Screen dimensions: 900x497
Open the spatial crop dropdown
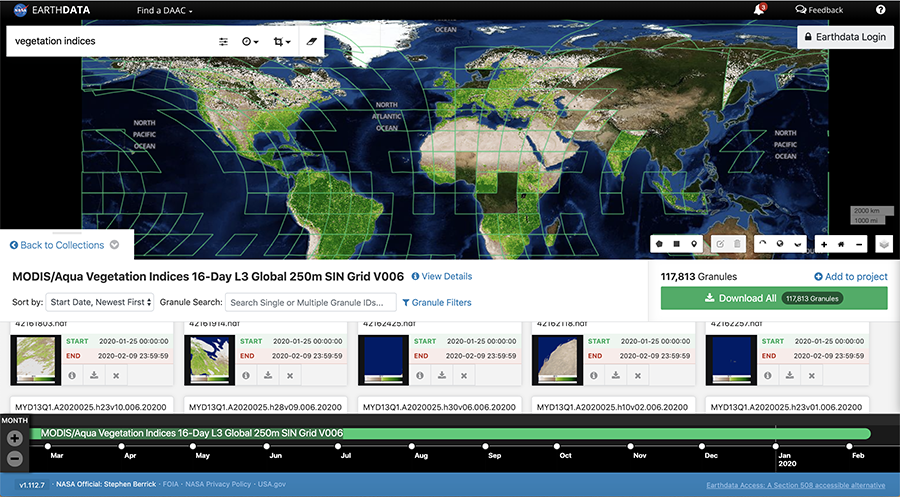pos(282,41)
